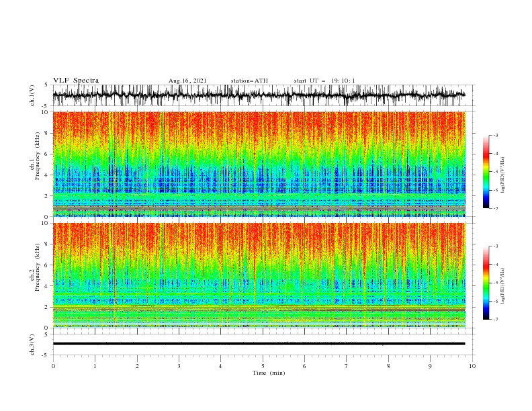Screen dimensions: 532x411
Task: Click time axis tick label "6"
Action: tap(304, 366)
